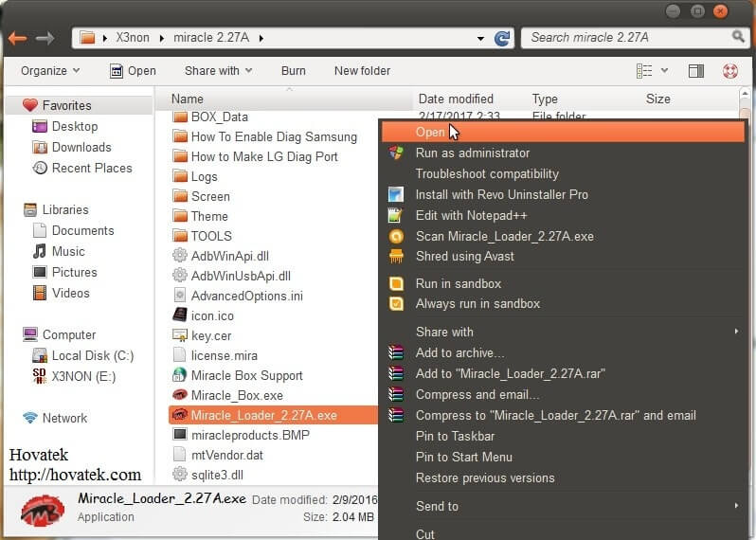The image size is (756, 540).
Task: Open the Organize dropdown menu
Action: coord(50,71)
